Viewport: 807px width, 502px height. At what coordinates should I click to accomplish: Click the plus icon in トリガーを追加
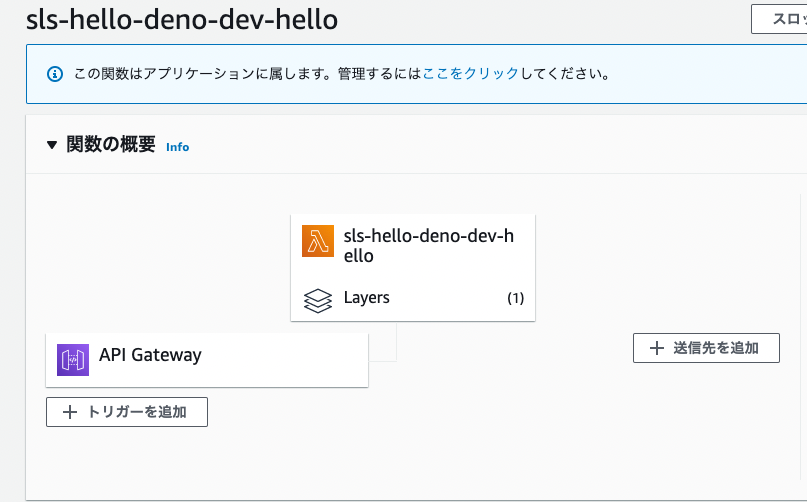point(69,412)
